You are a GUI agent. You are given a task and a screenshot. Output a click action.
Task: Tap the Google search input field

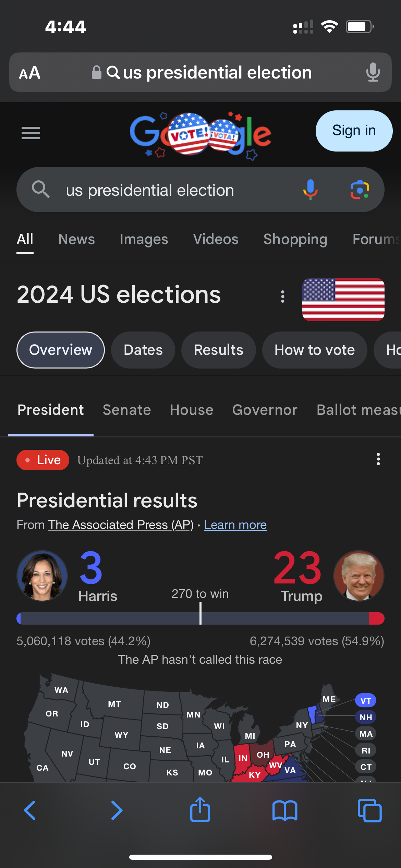pyautogui.click(x=171, y=190)
